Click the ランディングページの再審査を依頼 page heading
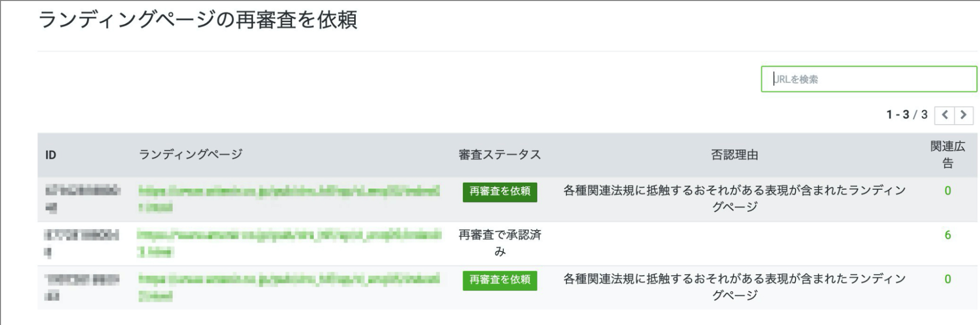This screenshot has width=980, height=325. point(197,20)
